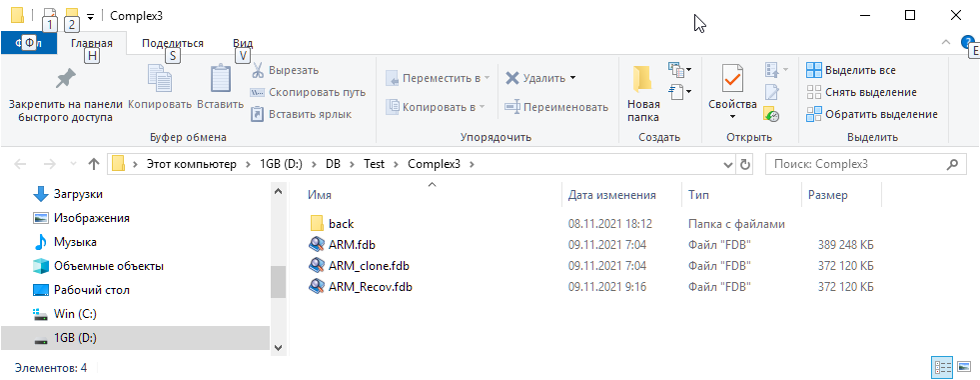This screenshot has height=380, width=980.
Task: Sort by the Тип column header
Action: click(x=698, y=195)
